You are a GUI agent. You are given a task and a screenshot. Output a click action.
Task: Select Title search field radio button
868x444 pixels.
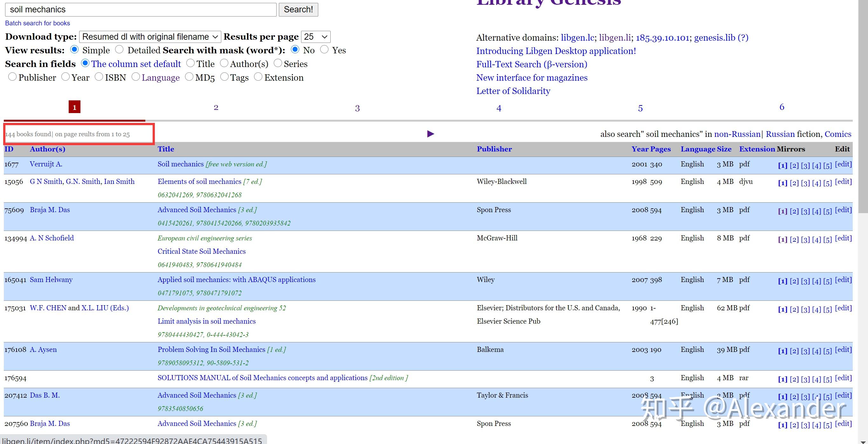click(x=190, y=63)
